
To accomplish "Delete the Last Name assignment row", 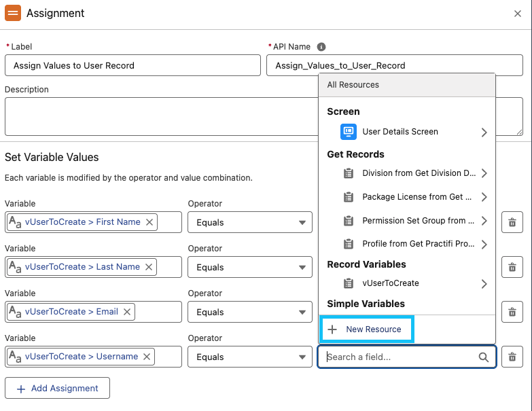I will 512,267.
